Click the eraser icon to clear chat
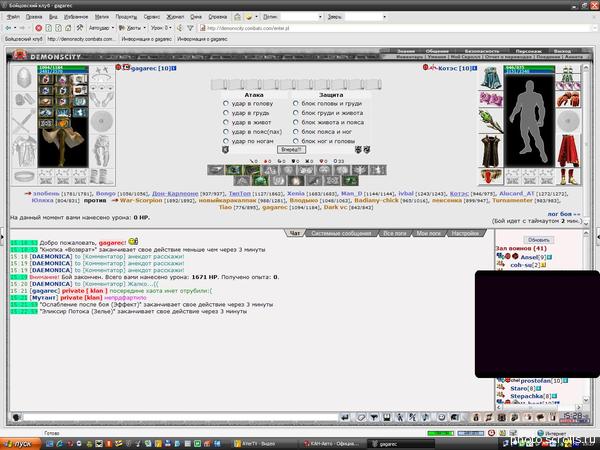600x450 pixels. point(361,417)
